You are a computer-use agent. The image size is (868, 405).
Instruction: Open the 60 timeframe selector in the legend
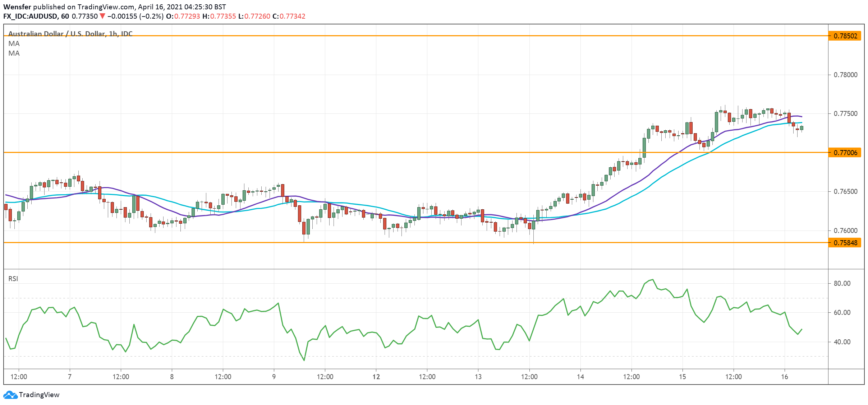(65, 16)
